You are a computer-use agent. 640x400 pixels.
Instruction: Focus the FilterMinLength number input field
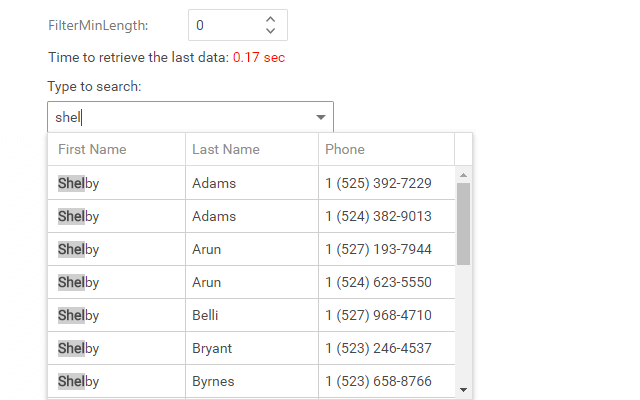coord(225,25)
